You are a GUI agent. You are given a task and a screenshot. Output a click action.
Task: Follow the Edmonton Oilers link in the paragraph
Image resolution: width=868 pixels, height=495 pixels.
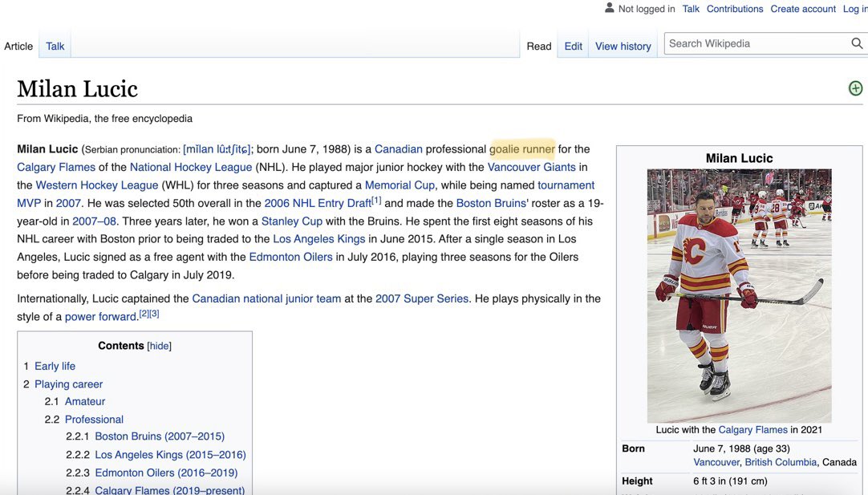click(x=290, y=257)
